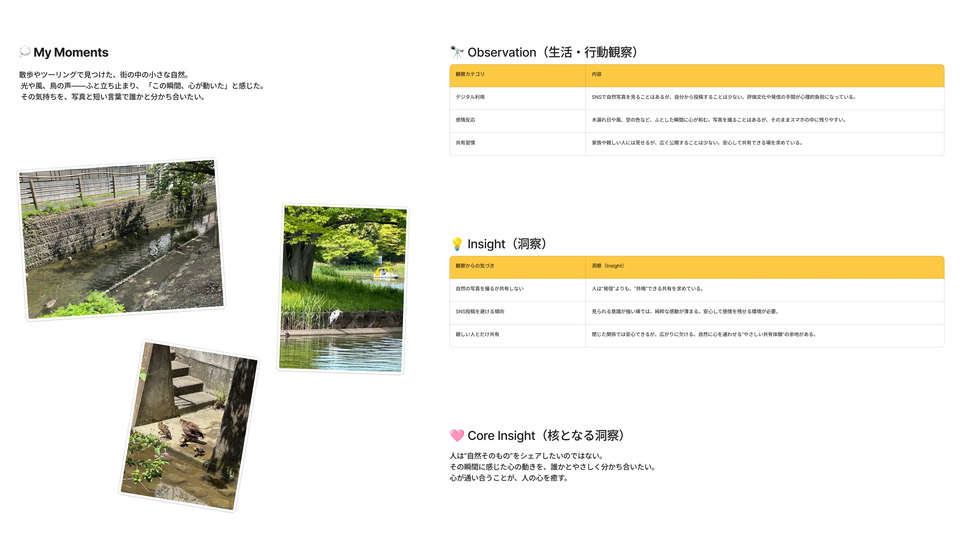Image resolution: width=980 pixels, height=551 pixels.
Task: Select the telescope icon in the Observation heading
Action: [x=457, y=52]
